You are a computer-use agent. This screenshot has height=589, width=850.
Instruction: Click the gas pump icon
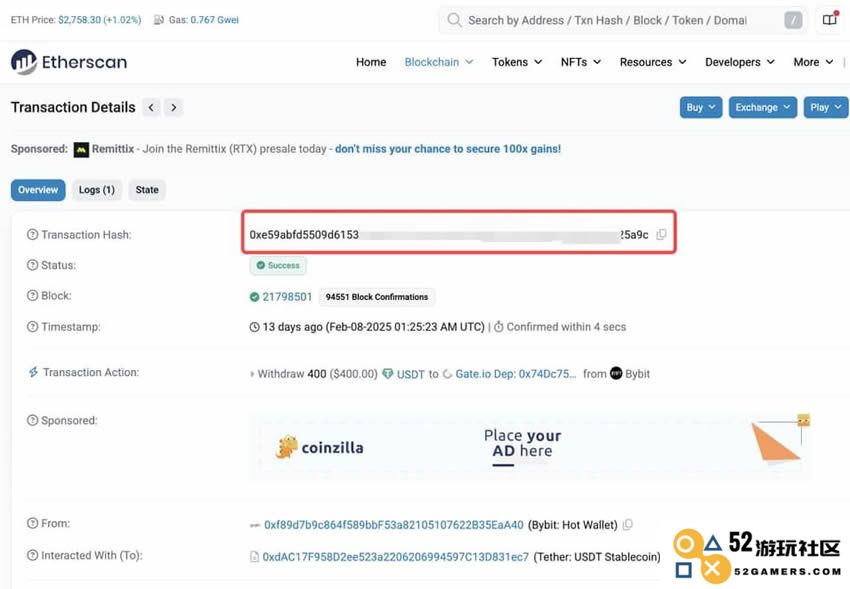pyautogui.click(x=159, y=20)
